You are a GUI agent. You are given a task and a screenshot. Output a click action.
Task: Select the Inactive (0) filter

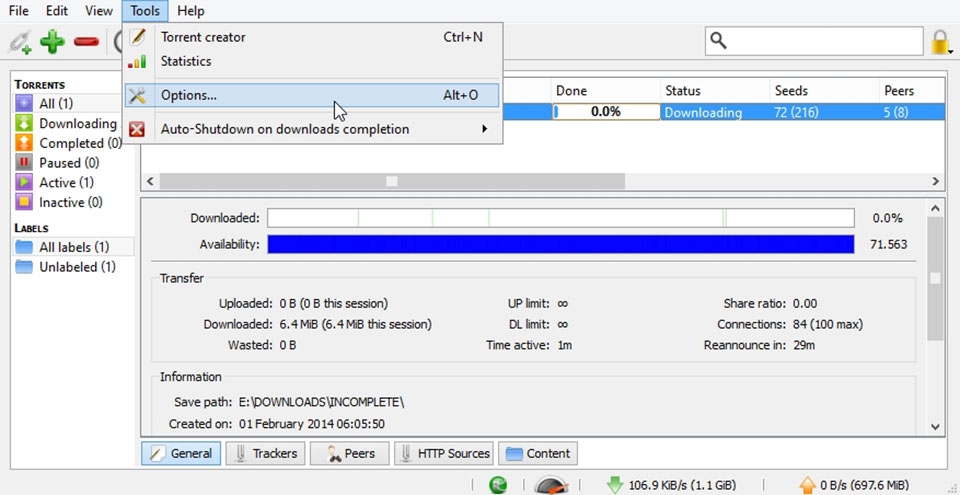click(71, 202)
